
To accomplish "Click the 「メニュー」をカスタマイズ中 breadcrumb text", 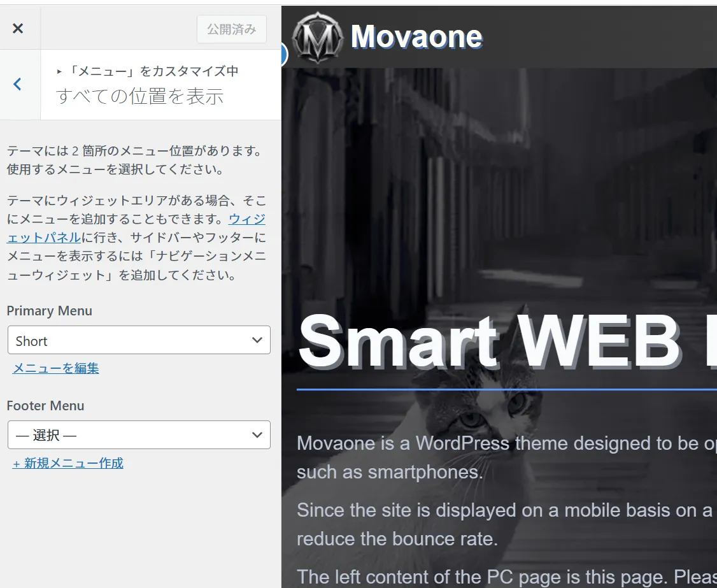I will click(153, 71).
